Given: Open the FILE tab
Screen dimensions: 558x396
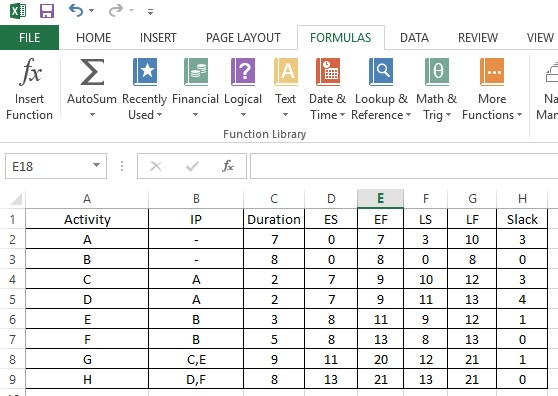Looking at the screenshot, I should (x=30, y=37).
